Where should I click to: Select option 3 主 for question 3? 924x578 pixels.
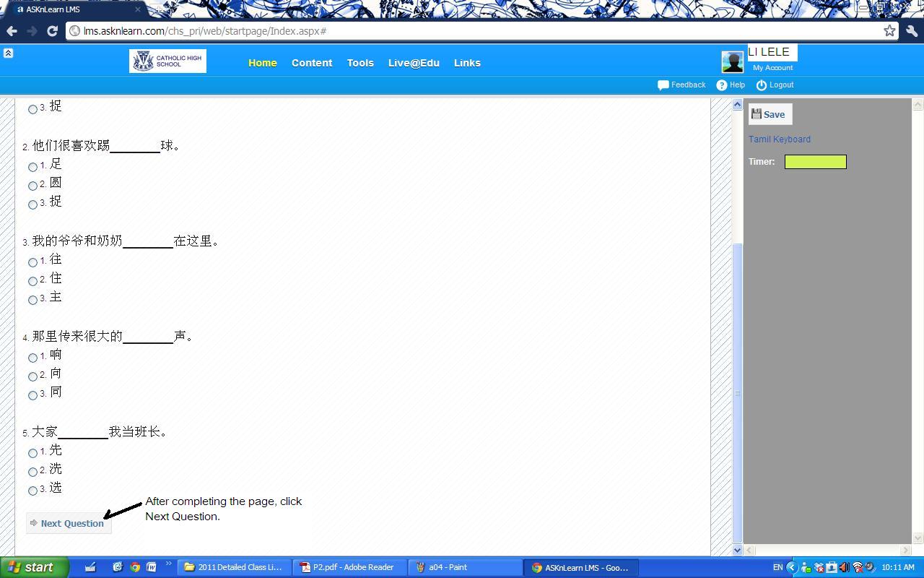(x=32, y=300)
